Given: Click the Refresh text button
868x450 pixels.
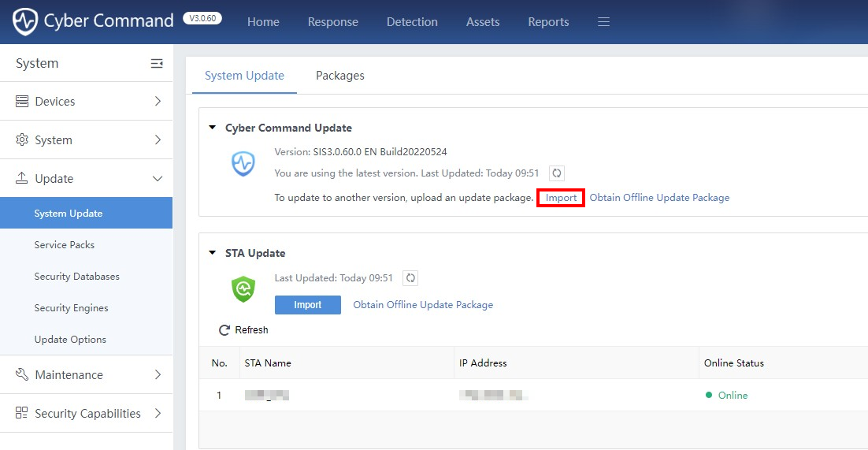Looking at the screenshot, I should (251, 330).
